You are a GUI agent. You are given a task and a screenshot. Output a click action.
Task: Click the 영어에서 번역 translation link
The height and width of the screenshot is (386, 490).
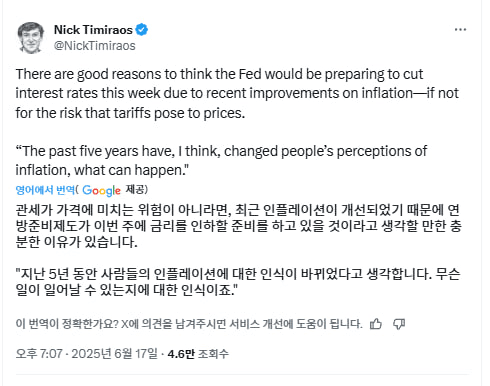click(x=45, y=190)
